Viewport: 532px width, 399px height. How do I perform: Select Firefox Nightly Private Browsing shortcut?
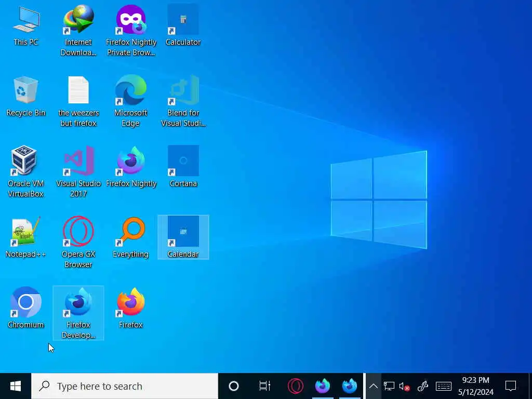pyautogui.click(x=131, y=31)
